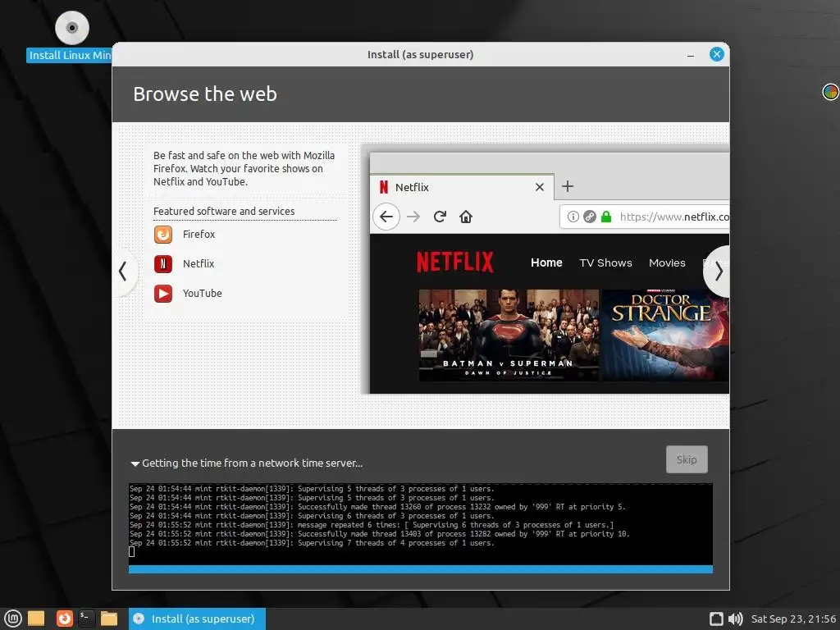840x630 pixels.
Task: Click the 'Browse the web' heading
Action: pyautogui.click(x=204, y=94)
